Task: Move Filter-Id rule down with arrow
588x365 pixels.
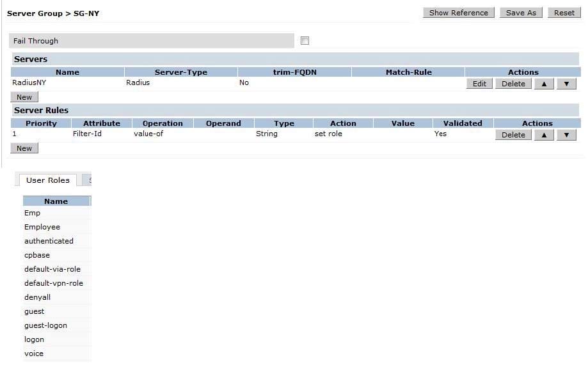Action: [566, 134]
